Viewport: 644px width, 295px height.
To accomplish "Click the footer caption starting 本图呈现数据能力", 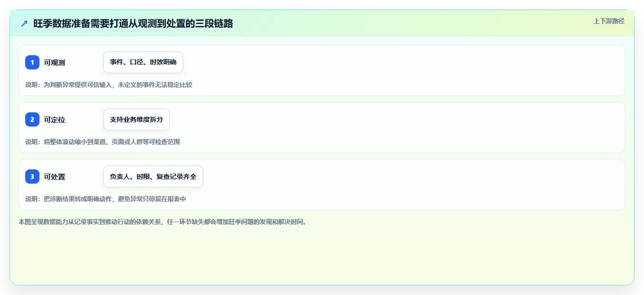I will (x=164, y=222).
